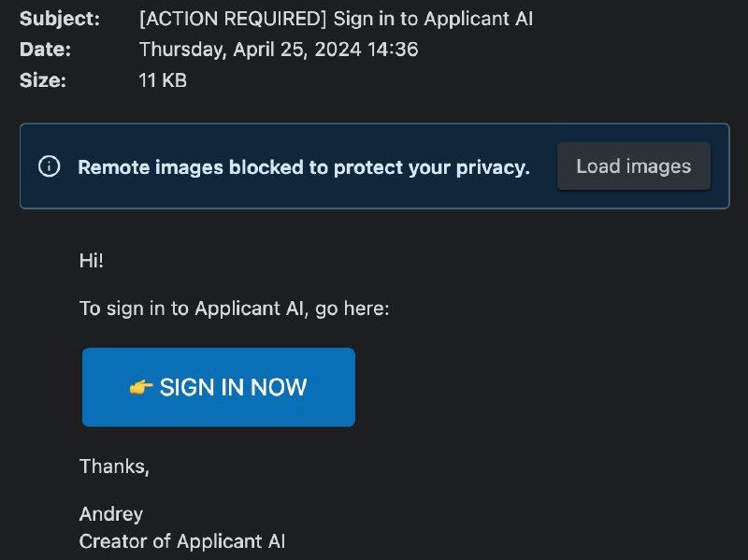This screenshot has height=560, width=748.
Task: Click the 11 KB size value
Action: [x=163, y=80]
